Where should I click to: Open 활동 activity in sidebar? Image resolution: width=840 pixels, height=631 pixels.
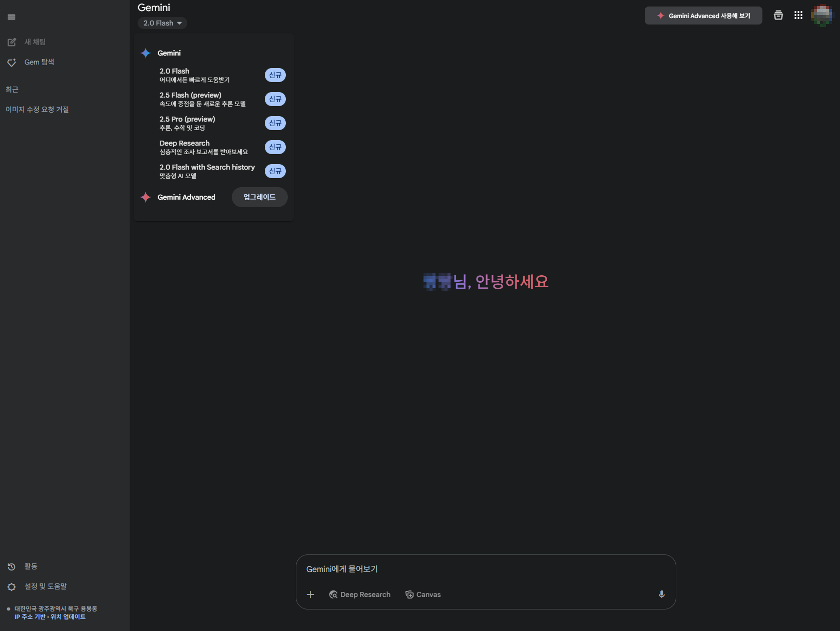[x=31, y=566]
